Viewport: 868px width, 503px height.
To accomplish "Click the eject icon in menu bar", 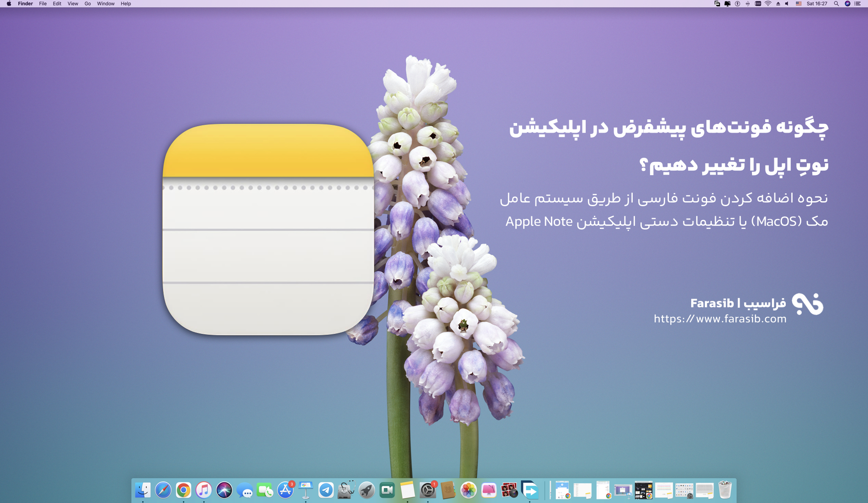I will (x=778, y=4).
